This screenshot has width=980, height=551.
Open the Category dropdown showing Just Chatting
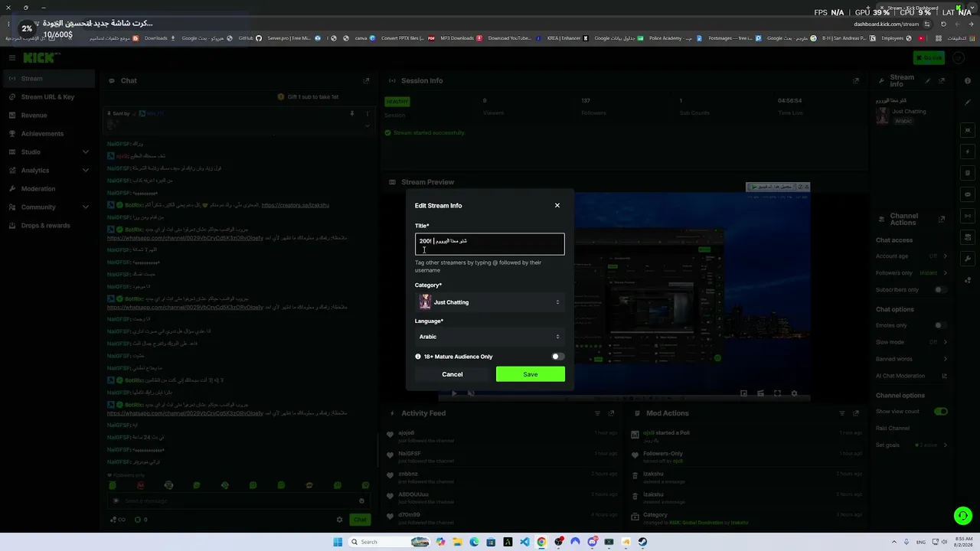tap(490, 302)
